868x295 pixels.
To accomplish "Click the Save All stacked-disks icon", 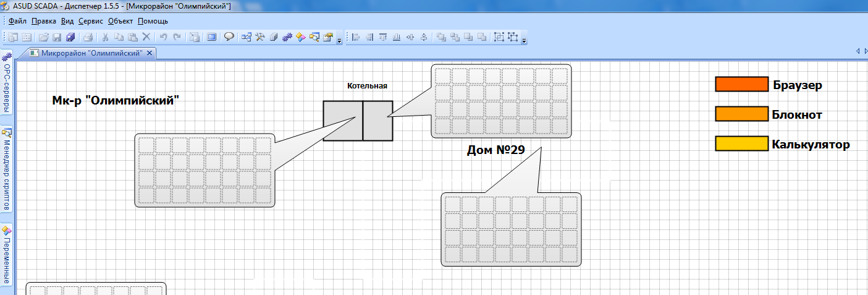I will 70,37.
